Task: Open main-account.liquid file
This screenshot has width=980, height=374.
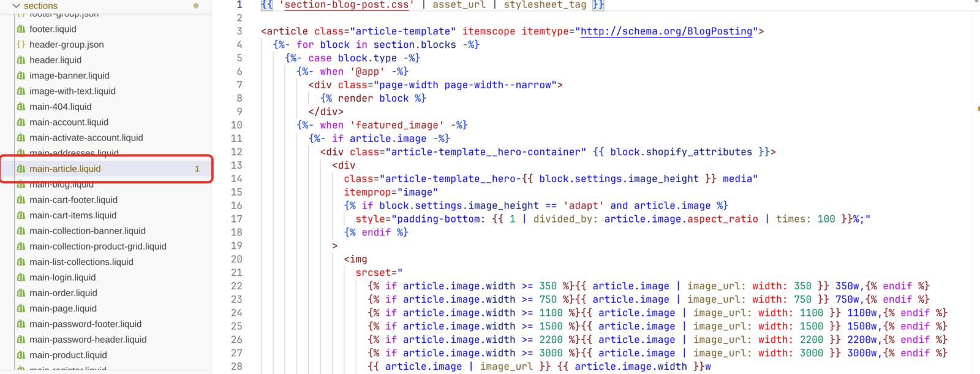Action: (x=69, y=122)
